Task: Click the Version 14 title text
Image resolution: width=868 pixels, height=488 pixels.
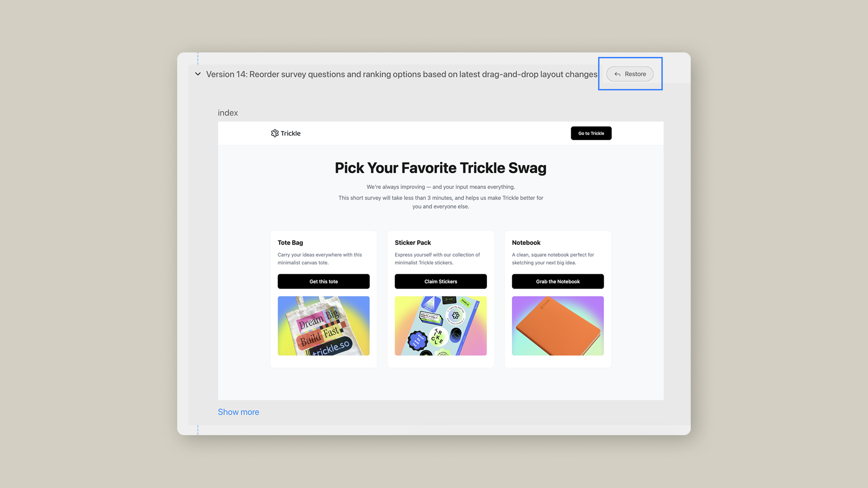Action: tap(401, 74)
